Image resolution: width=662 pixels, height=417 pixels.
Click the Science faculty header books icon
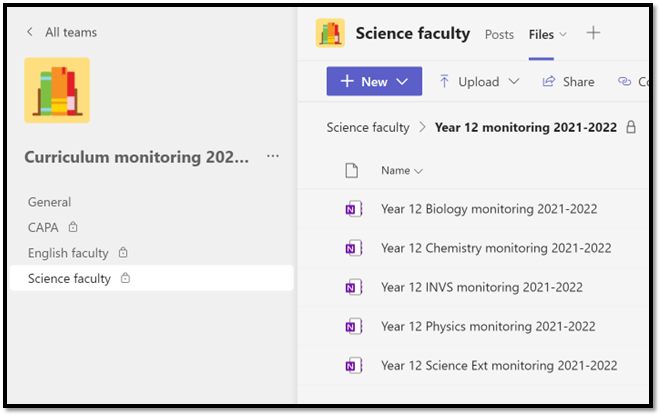330,33
